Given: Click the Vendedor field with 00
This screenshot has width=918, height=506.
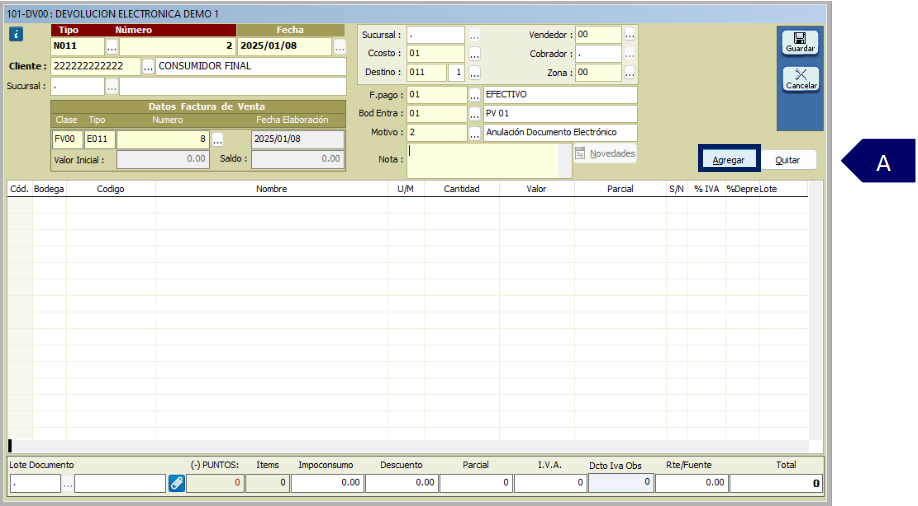Looking at the screenshot, I should coord(598,35).
